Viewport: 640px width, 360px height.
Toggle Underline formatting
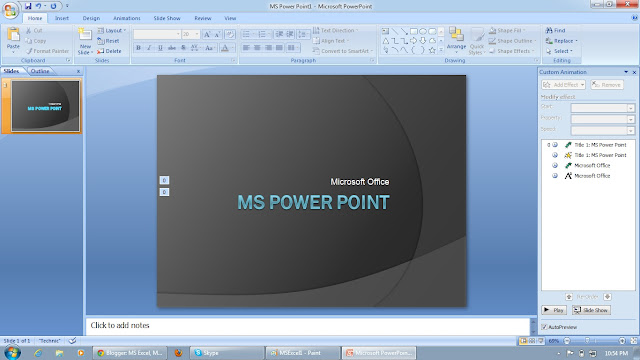point(160,48)
